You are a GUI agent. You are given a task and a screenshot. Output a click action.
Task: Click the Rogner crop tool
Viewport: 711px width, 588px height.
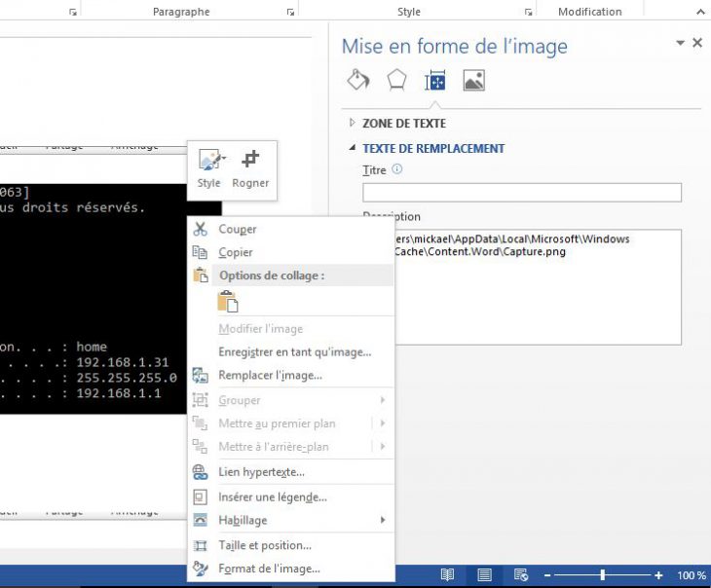coord(250,169)
